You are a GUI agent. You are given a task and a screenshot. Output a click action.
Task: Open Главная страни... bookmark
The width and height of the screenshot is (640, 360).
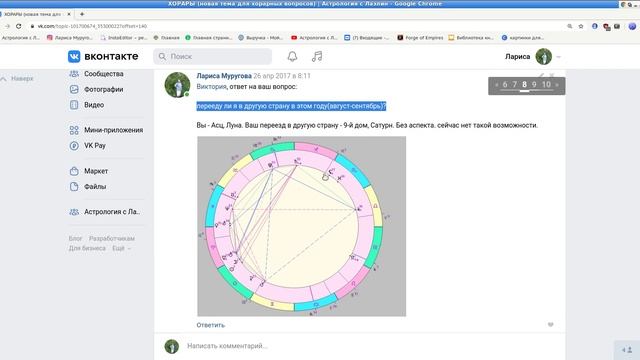click(x=208, y=38)
